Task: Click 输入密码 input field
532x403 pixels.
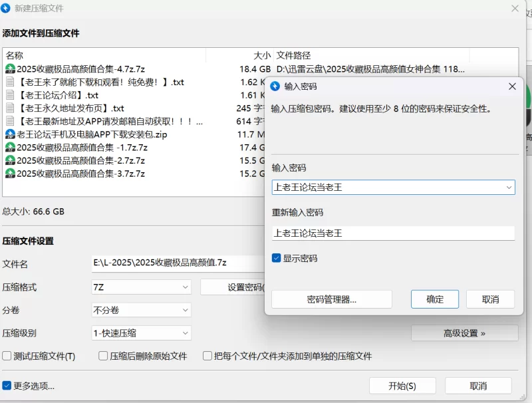Action: tap(393, 188)
